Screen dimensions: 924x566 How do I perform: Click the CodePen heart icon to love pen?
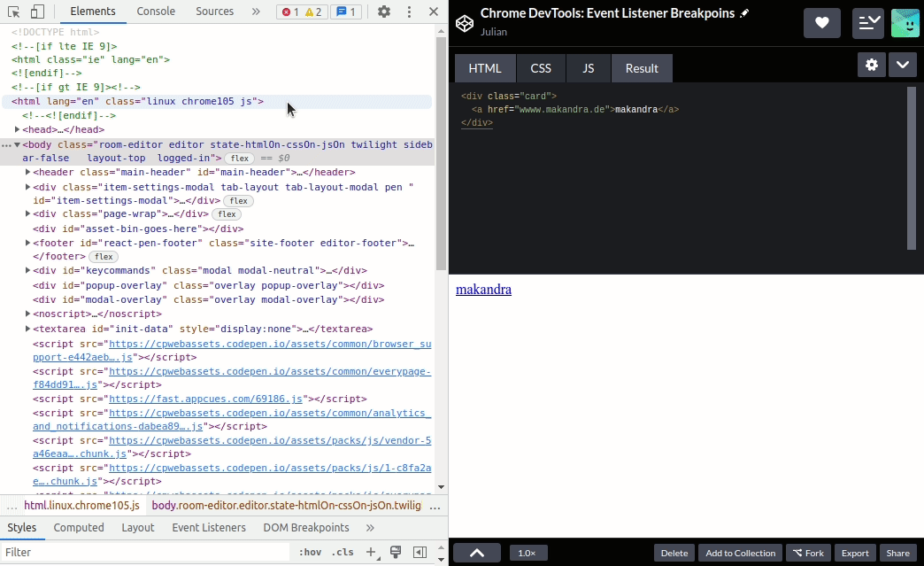point(821,23)
